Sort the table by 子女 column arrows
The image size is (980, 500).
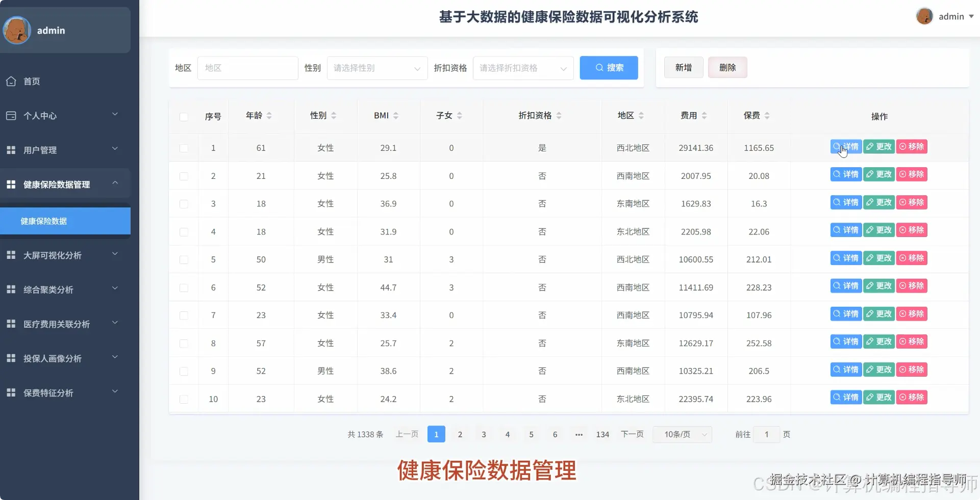coord(460,116)
